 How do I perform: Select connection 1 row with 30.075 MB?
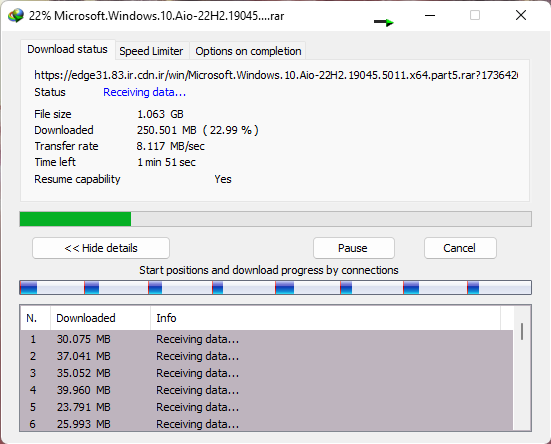(x=266, y=339)
